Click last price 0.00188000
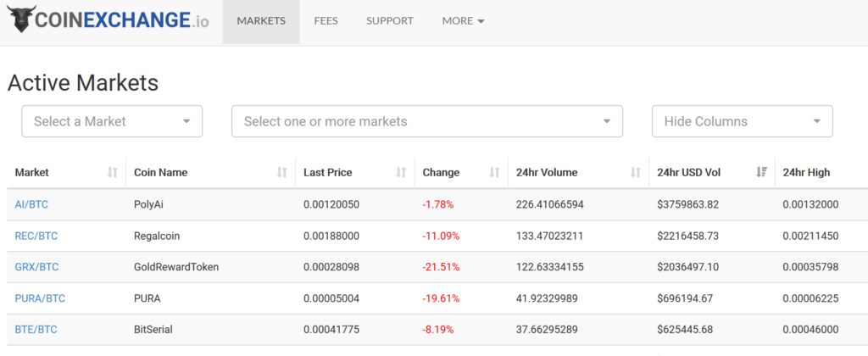 pos(331,236)
